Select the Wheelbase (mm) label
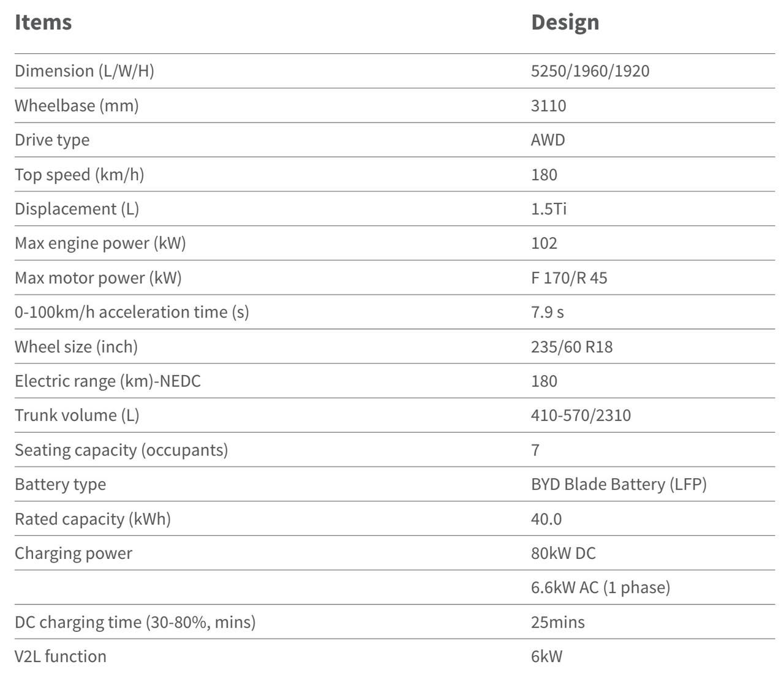This screenshot has width=784, height=676. [77, 105]
